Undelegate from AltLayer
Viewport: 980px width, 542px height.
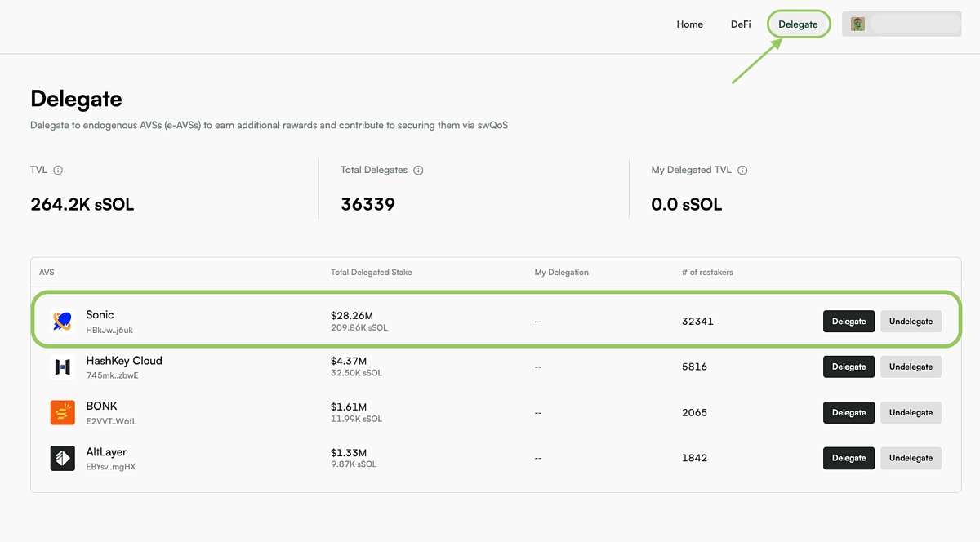(911, 459)
